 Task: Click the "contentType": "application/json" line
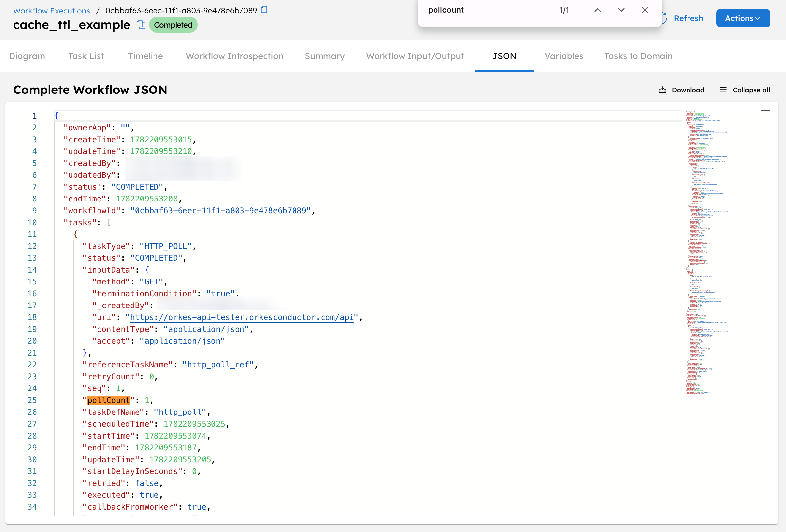pos(173,329)
